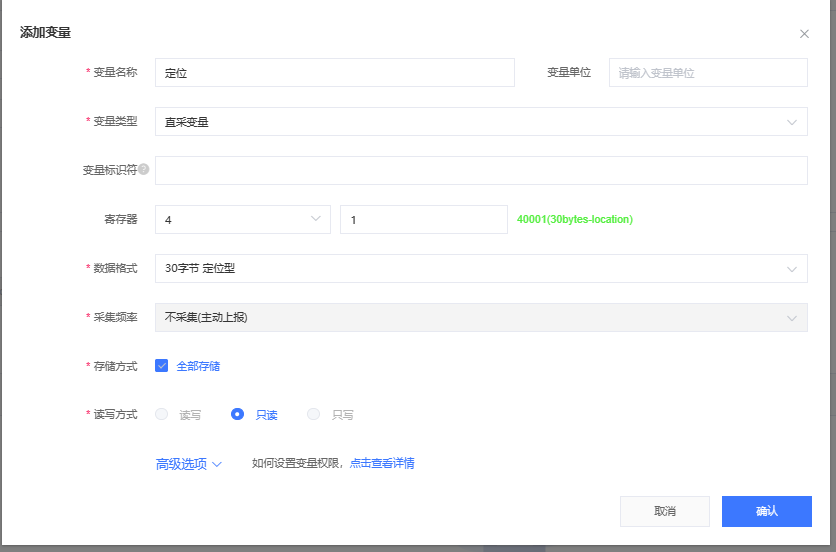The image size is (836, 552).
Task: Open the 寄存器 dropdown showing 4
Action: coord(242,219)
